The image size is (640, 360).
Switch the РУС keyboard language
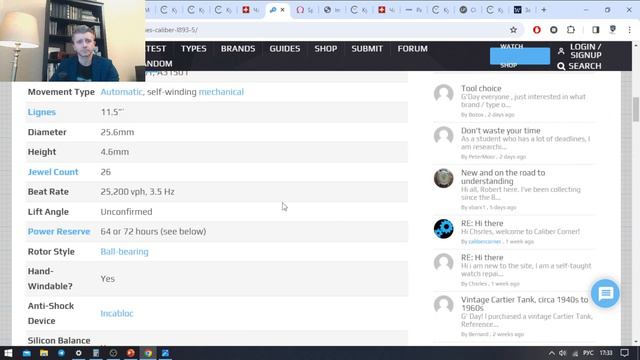pyautogui.click(x=588, y=353)
